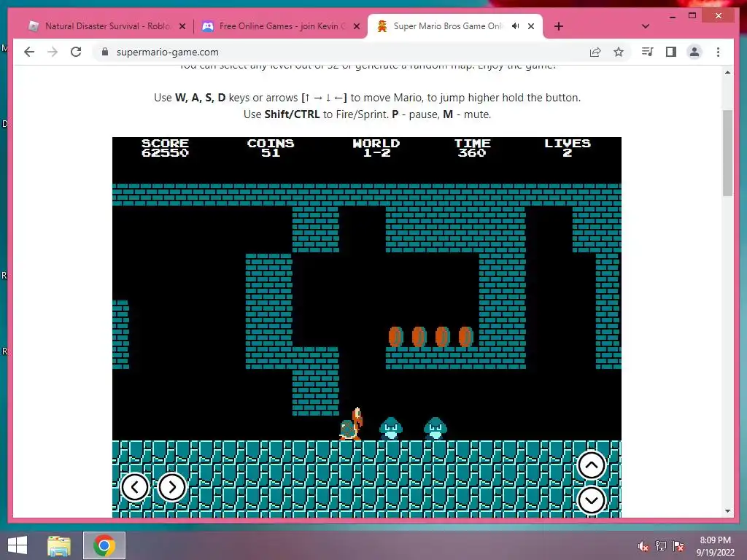View site info via the lock icon
Screen dimensions: 747x560
coord(105,52)
